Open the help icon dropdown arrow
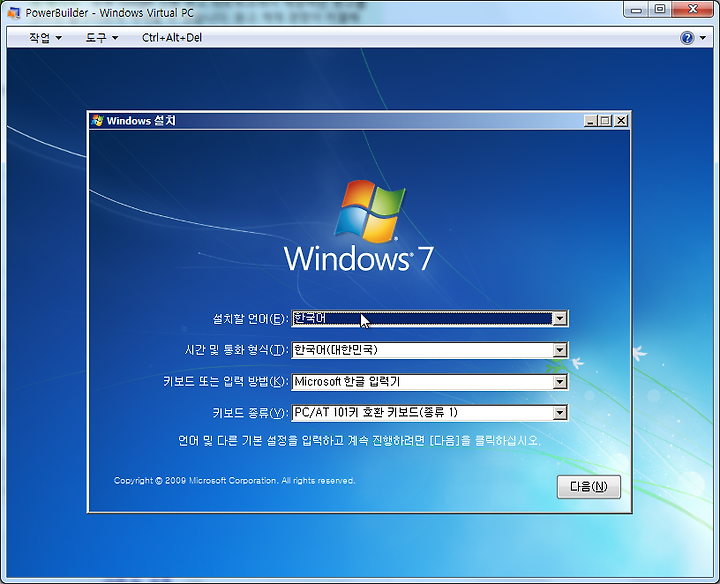This screenshot has height=584, width=720. (703, 38)
